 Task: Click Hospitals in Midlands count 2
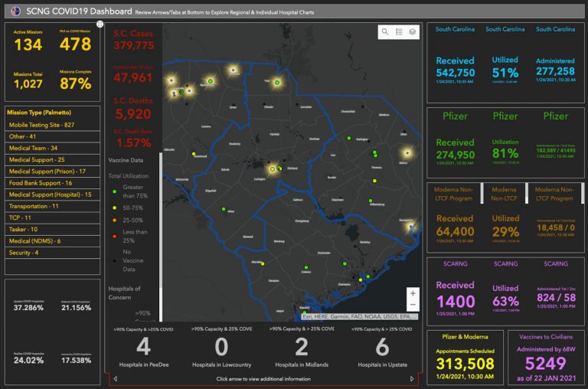pyautogui.click(x=302, y=347)
